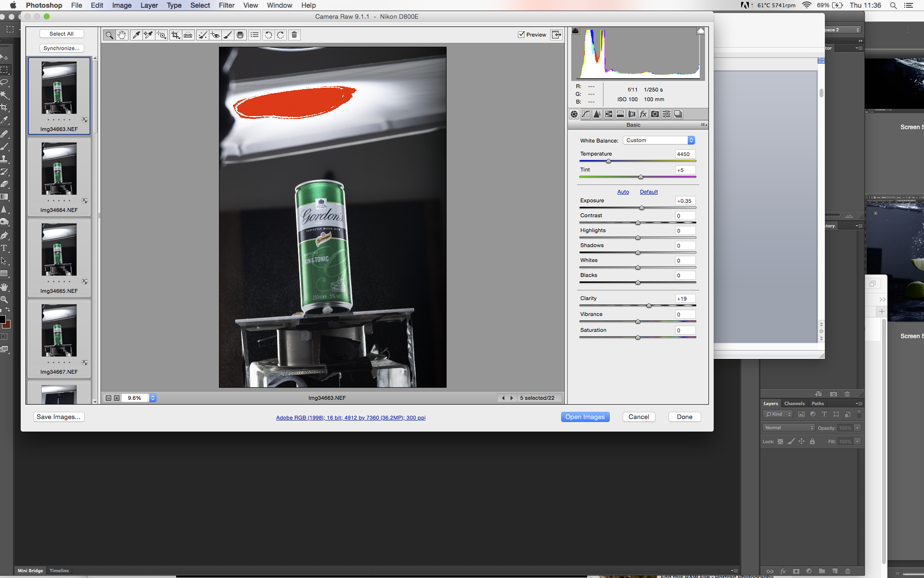The width and height of the screenshot is (924, 578).
Task: Click the Clarity slider handle
Action: tap(649, 306)
